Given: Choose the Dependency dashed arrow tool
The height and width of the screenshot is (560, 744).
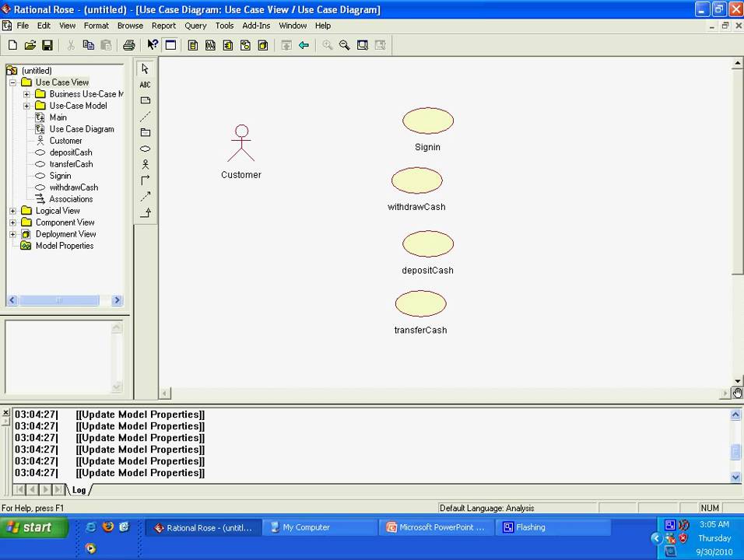Looking at the screenshot, I should point(146,196).
